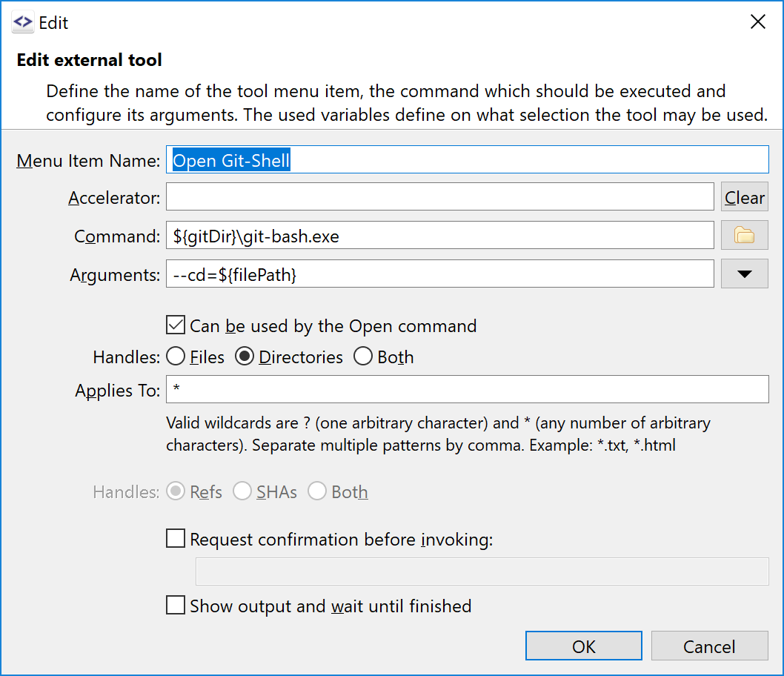
Task: Enable 'Can be used by the Open command'
Action: [176, 325]
